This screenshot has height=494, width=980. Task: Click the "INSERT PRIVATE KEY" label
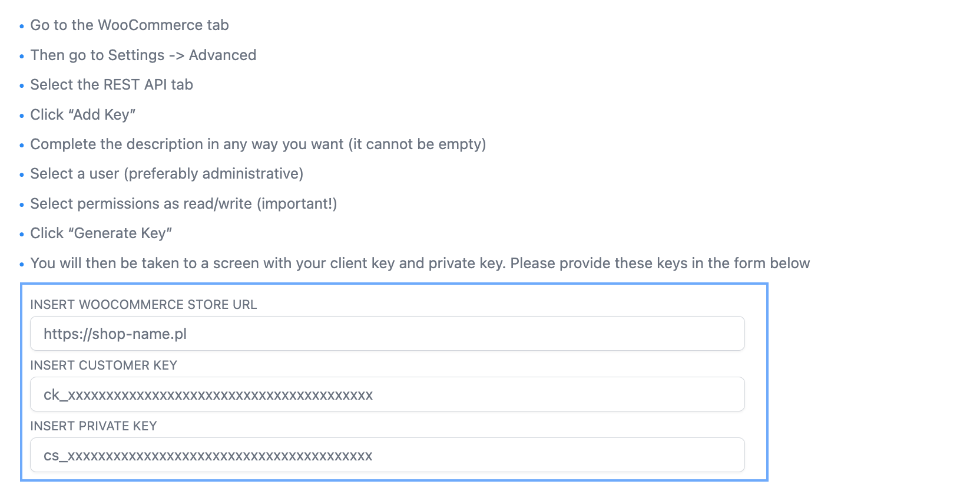coord(94,426)
